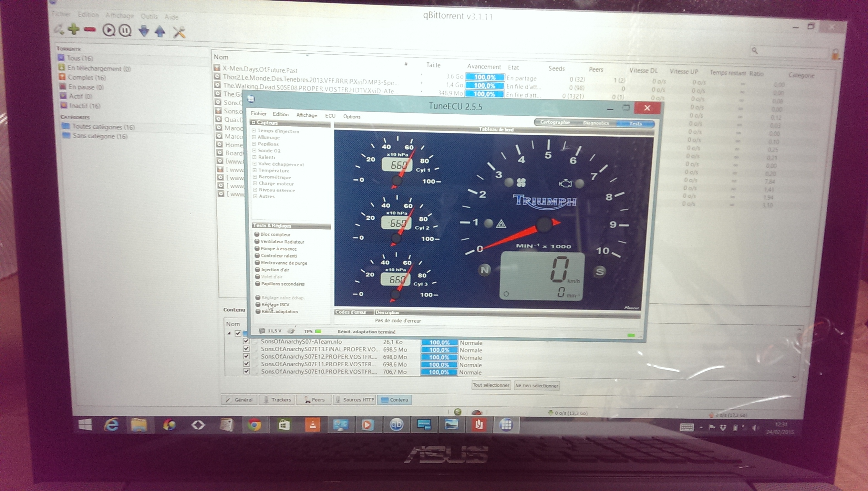Expand Temps d'injection sensor node

[254, 131]
